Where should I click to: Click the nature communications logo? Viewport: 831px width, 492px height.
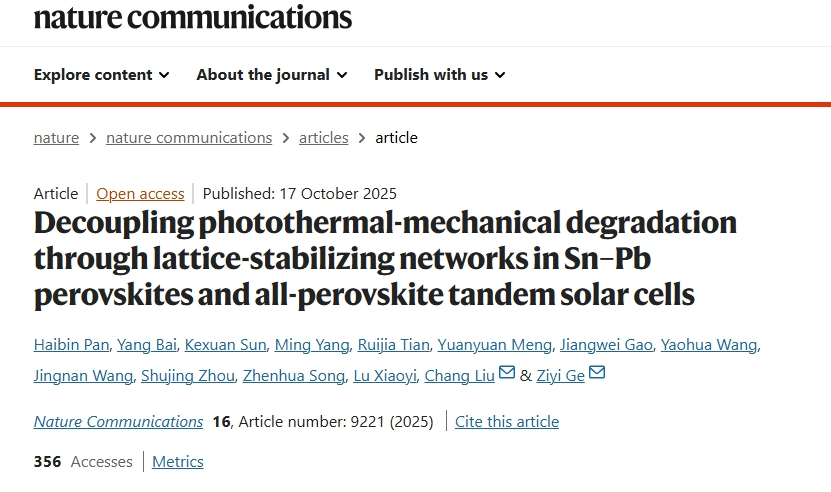tap(193, 16)
